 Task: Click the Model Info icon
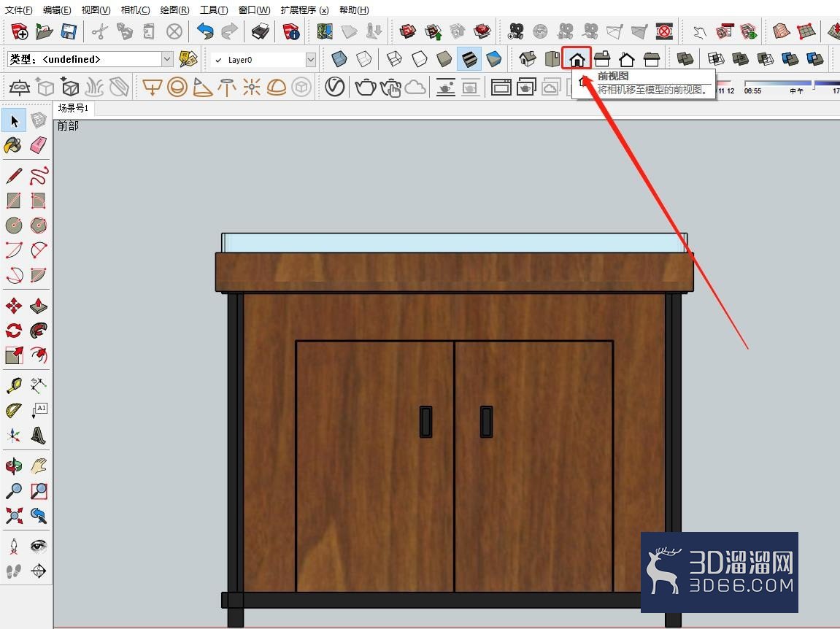(291, 31)
